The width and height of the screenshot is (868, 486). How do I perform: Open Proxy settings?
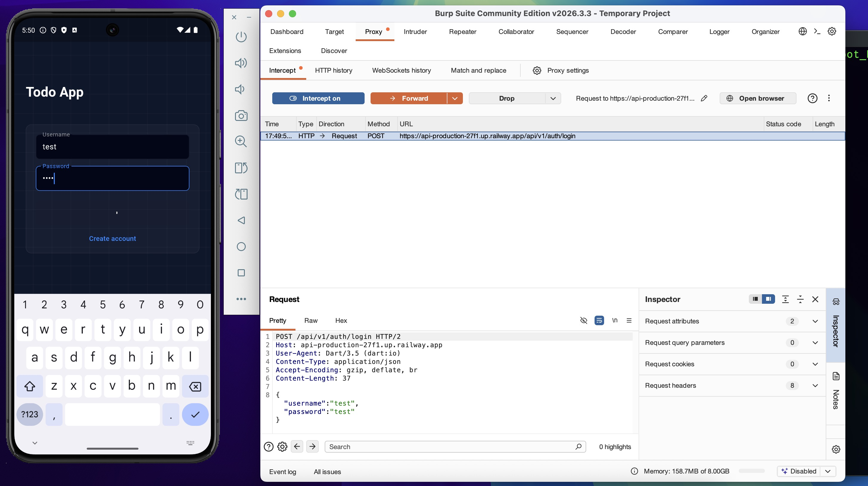(x=561, y=70)
